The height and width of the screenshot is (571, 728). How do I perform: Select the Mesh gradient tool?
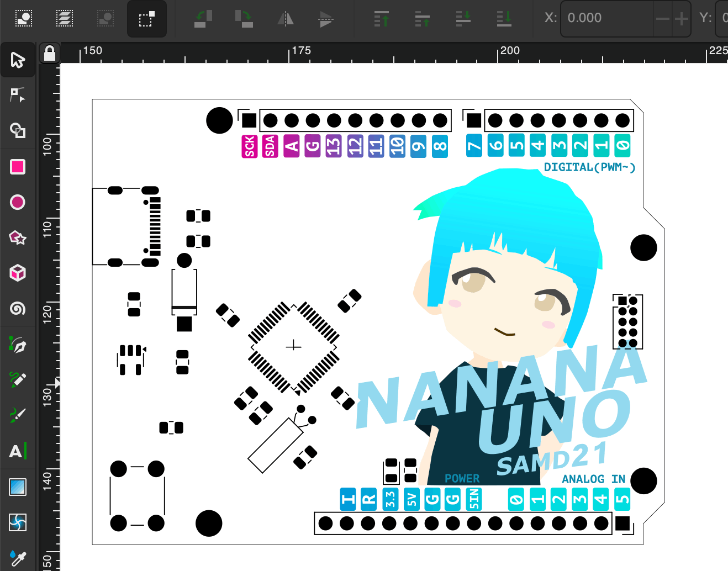pyautogui.click(x=18, y=522)
